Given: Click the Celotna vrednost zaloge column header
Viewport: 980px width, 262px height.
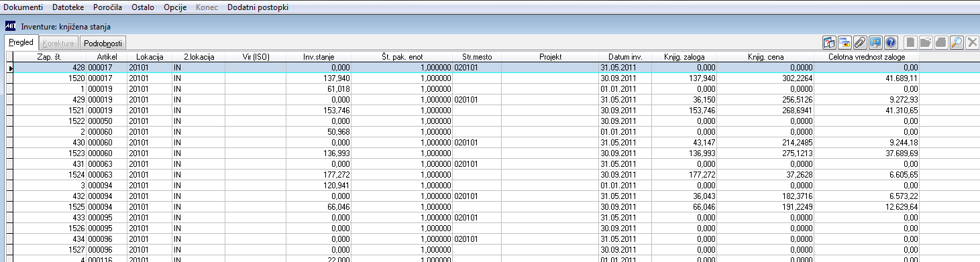Looking at the screenshot, I should [867, 57].
